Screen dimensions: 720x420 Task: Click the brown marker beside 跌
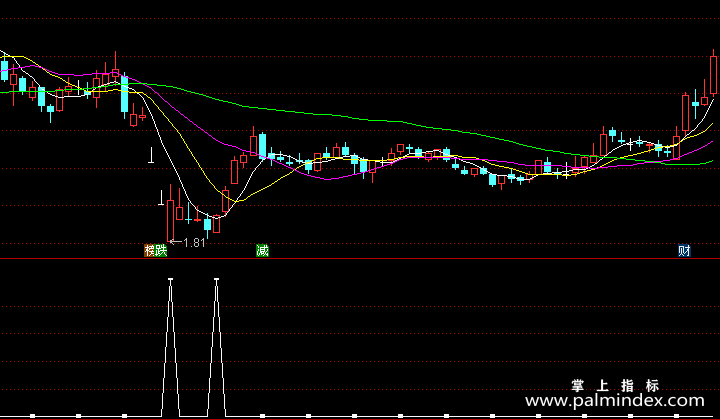click(x=150, y=251)
